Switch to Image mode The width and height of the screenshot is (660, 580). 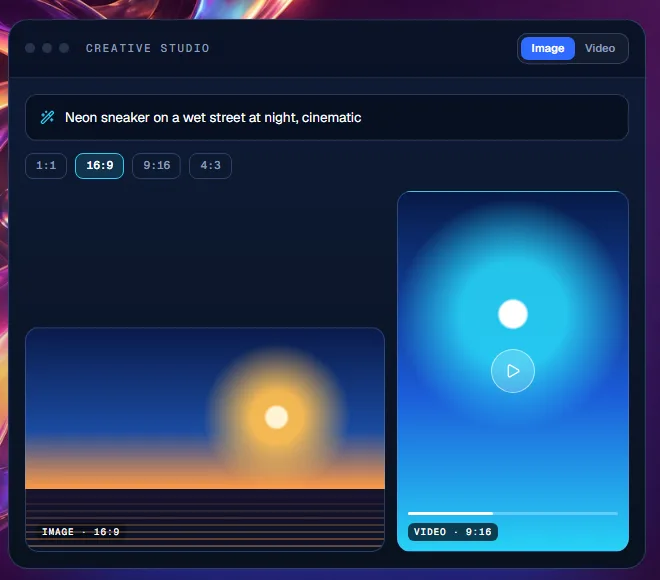(547, 48)
